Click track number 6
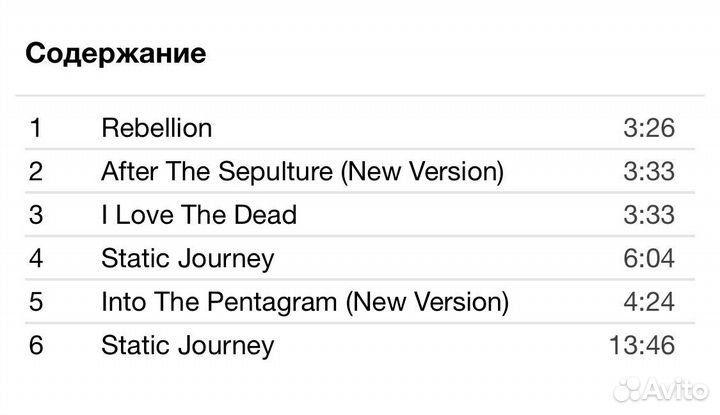Image resolution: width=720 pixels, height=415 pixels. click(36, 345)
